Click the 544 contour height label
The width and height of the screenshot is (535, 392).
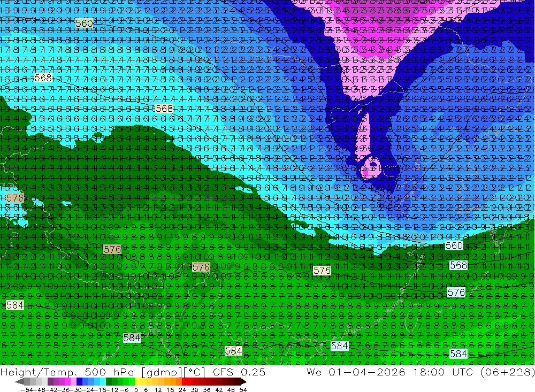click(384, 203)
